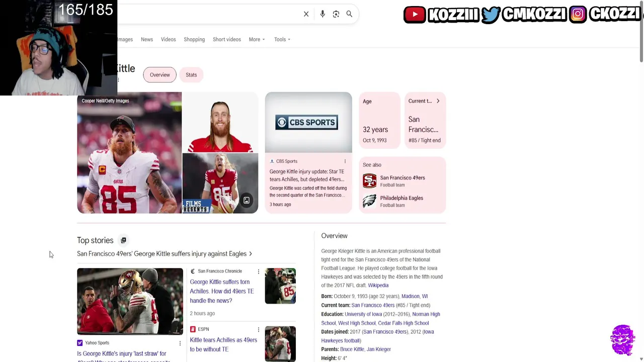Open the San Francisco Chronicle story thumbnail
644x362 pixels.
280,286
